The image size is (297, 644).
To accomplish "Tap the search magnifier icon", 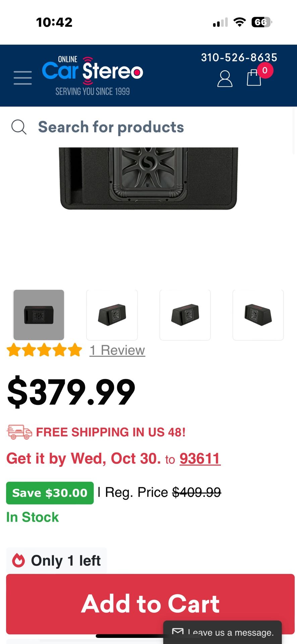I will pyautogui.click(x=19, y=127).
